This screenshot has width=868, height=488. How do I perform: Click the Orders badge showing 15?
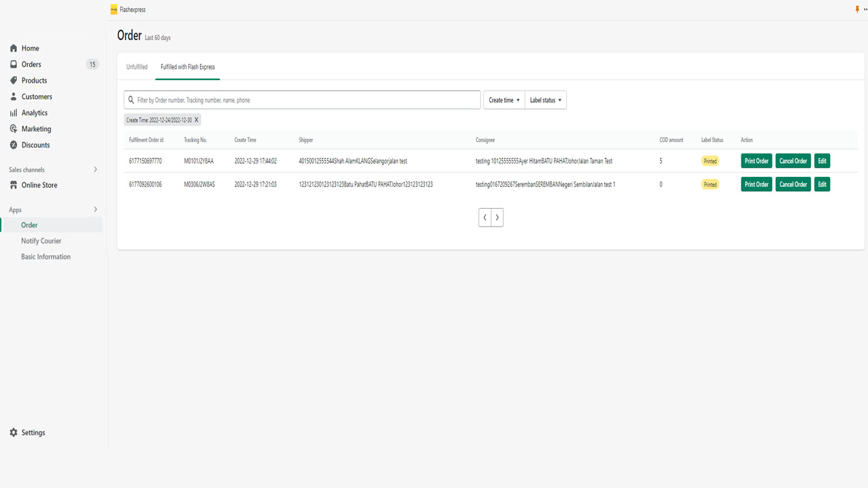point(92,65)
